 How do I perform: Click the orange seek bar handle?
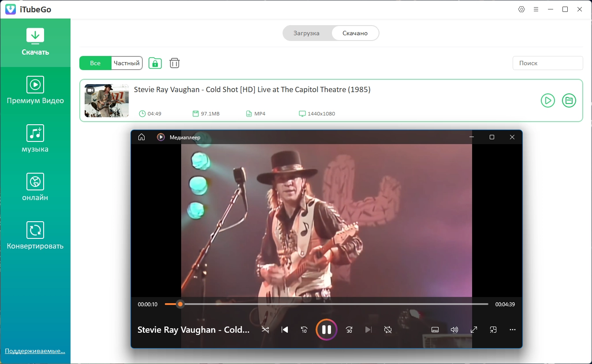[180, 304]
